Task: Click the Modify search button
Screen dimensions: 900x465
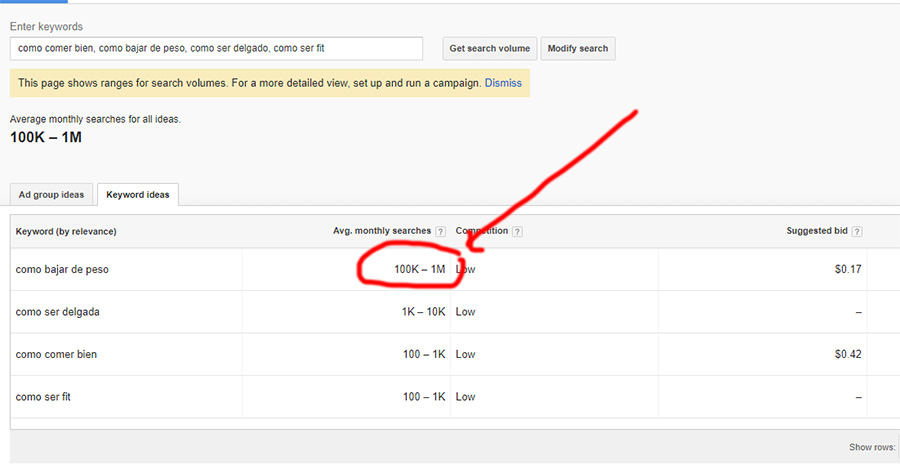Action: 577,49
